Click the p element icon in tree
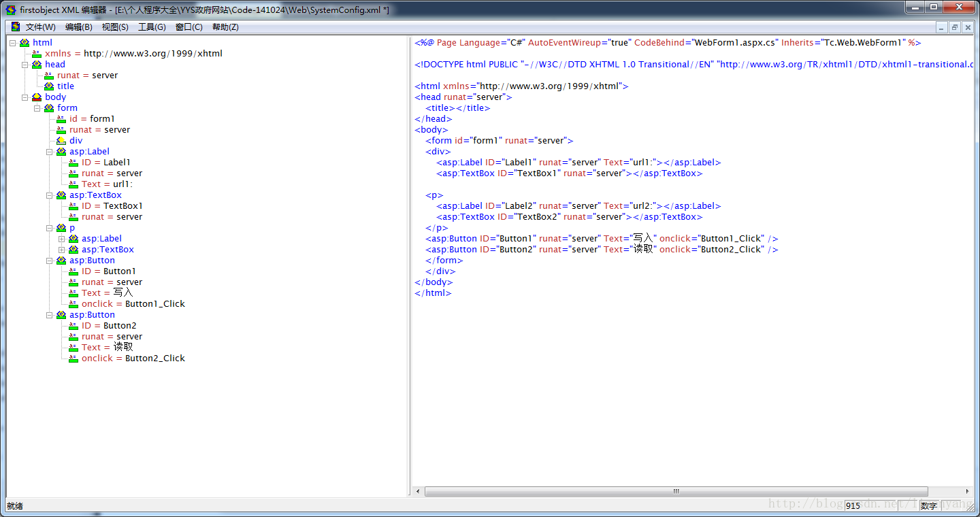 [61, 228]
